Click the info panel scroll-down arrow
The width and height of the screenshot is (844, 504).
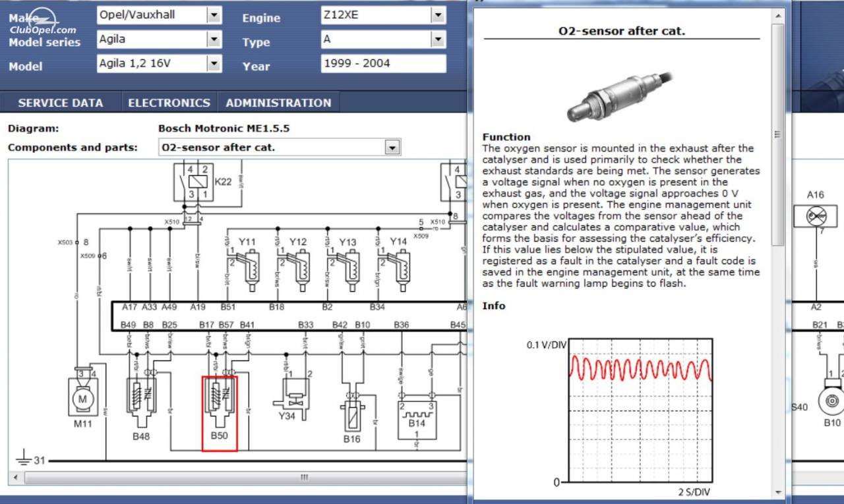click(778, 492)
